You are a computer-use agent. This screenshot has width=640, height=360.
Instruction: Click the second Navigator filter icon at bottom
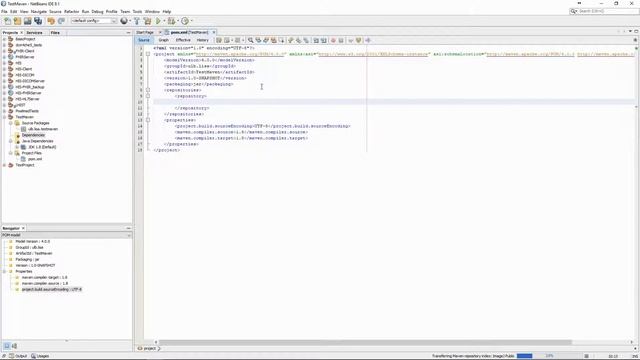(14, 346)
